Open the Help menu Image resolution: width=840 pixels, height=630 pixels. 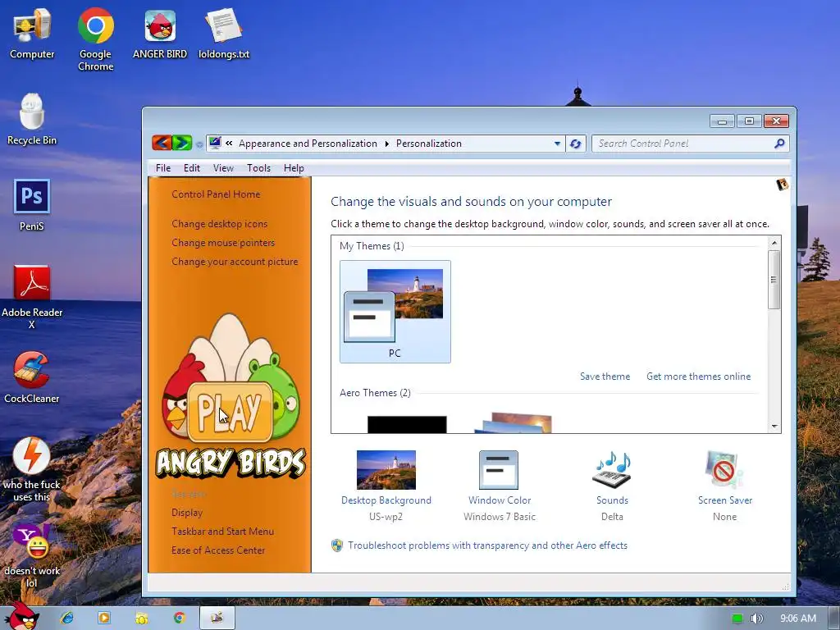(294, 167)
